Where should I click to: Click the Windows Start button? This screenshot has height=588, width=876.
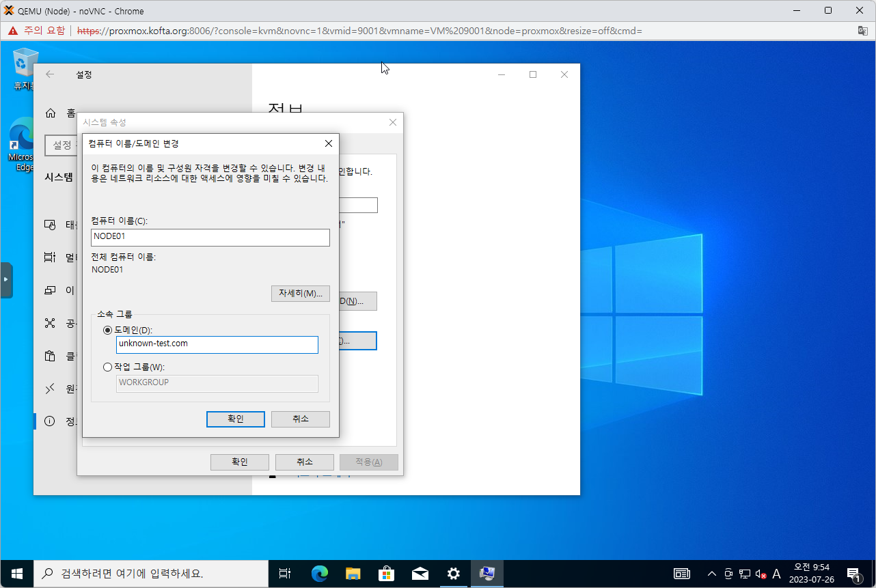coord(17,574)
